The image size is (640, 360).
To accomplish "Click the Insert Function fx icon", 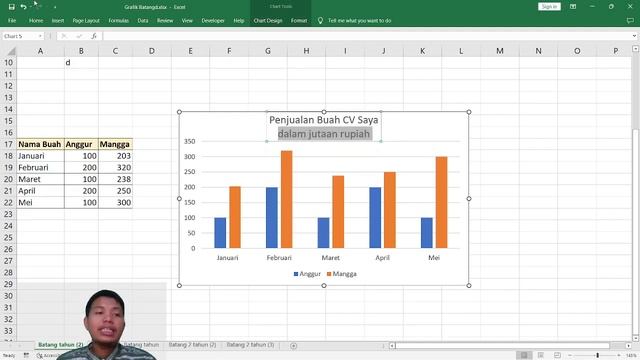I will point(94,36).
